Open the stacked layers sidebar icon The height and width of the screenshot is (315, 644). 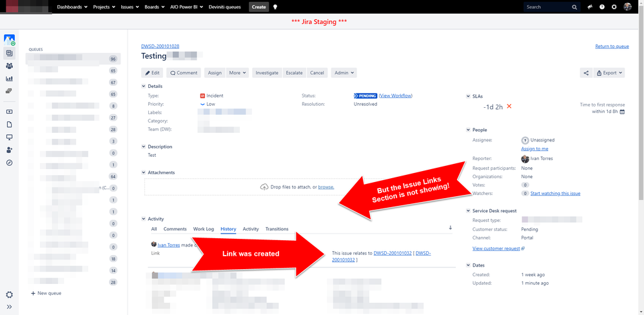[9, 91]
